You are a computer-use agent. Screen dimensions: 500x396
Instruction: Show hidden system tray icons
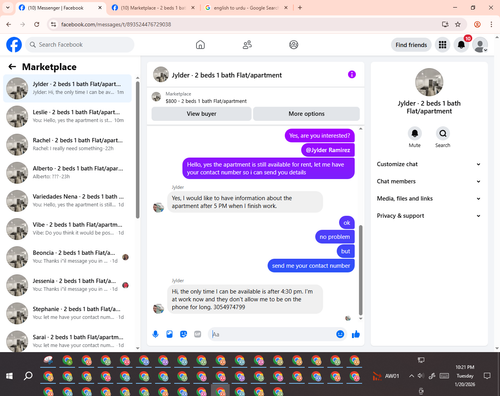(411, 376)
